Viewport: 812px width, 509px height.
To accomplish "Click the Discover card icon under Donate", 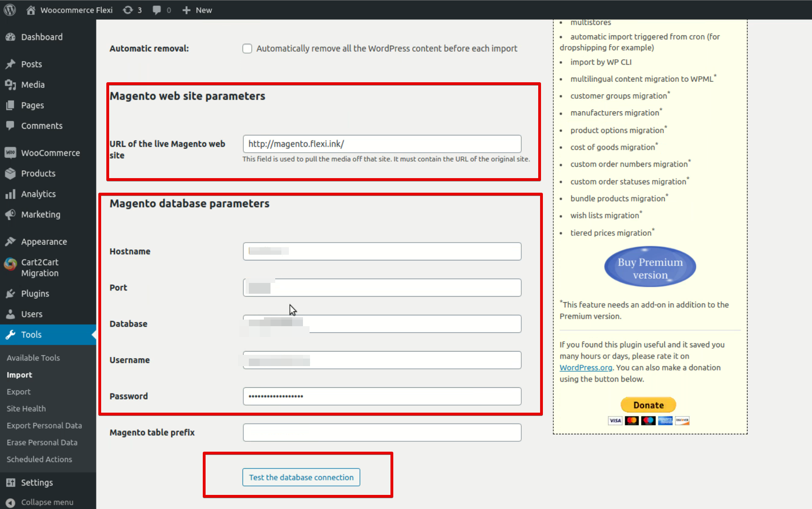I will coord(682,421).
